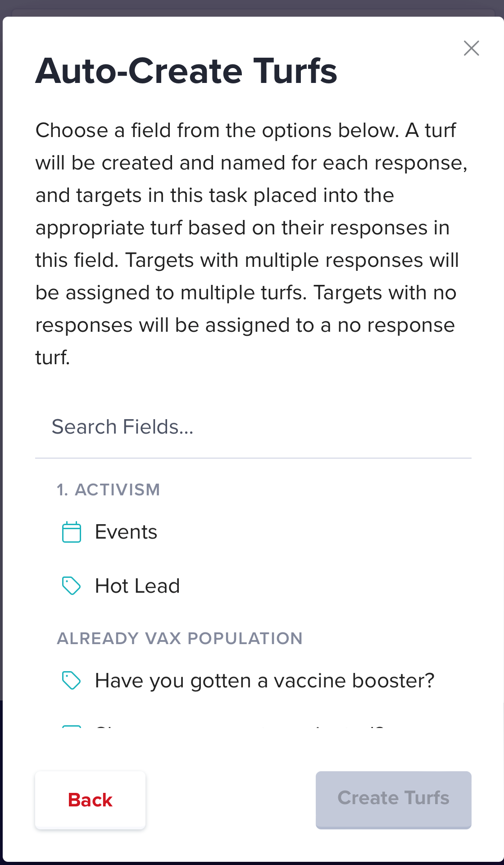Image resolution: width=504 pixels, height=865 pixels.
Task: Click the tag icon beside vaccine booster question
Action: pyautogui.click(x=71, y=681)
